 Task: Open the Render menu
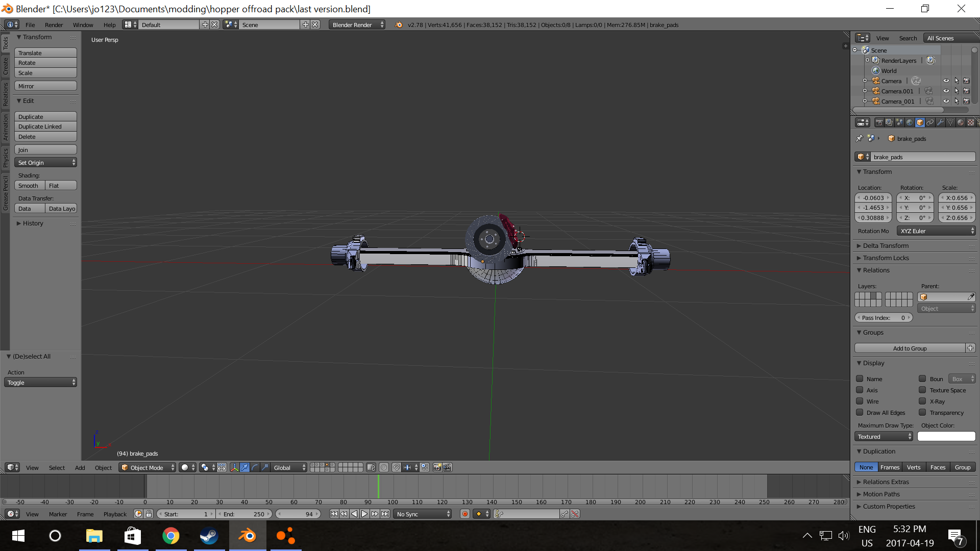(54, 24)
